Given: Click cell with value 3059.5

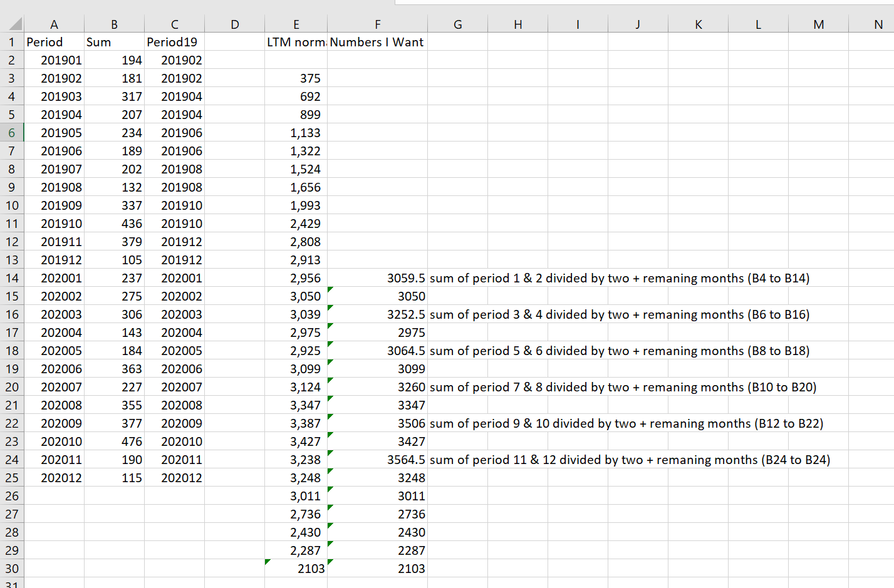Looking at the screenshot, I should (378, 278).
